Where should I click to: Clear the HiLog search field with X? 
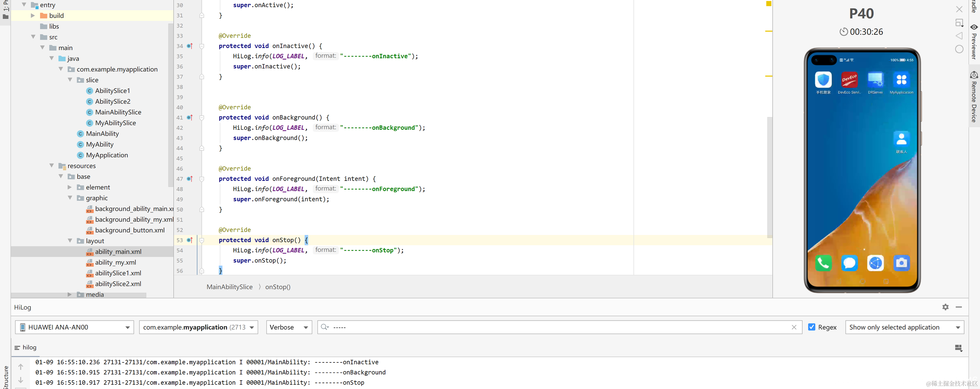(794, 327)
